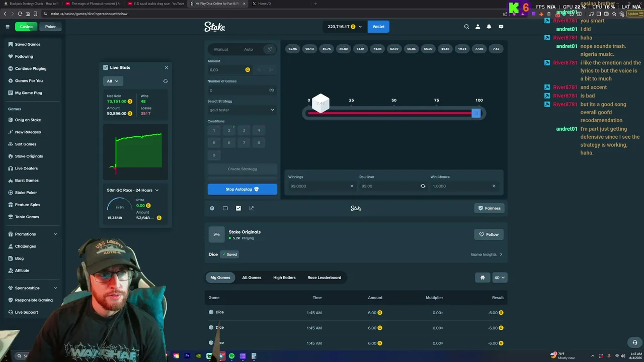644x362 pixels.
Task: Swap Roll Over/Under with the swap icon
Action: click(x=423, y=186)
